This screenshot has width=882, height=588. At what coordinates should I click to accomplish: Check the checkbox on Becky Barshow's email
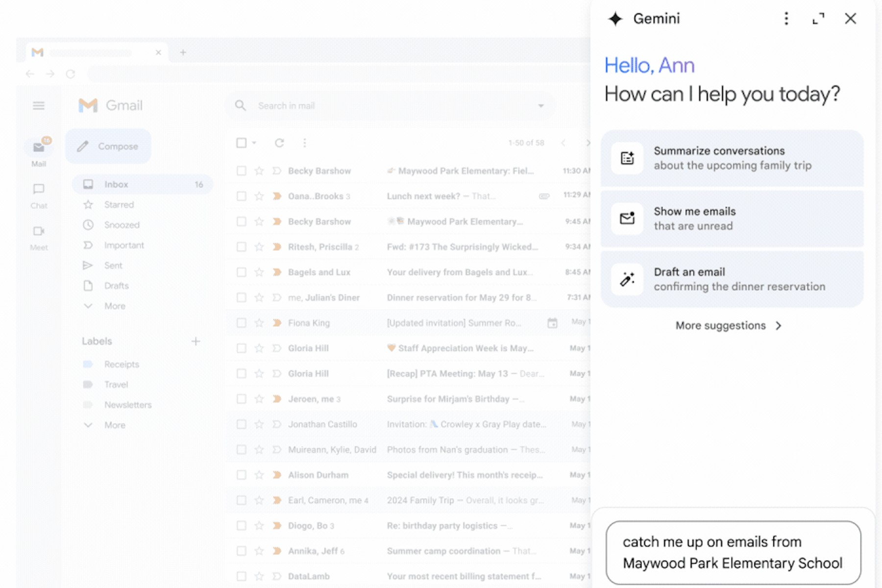pyautogui.click(x=242, y=171)
